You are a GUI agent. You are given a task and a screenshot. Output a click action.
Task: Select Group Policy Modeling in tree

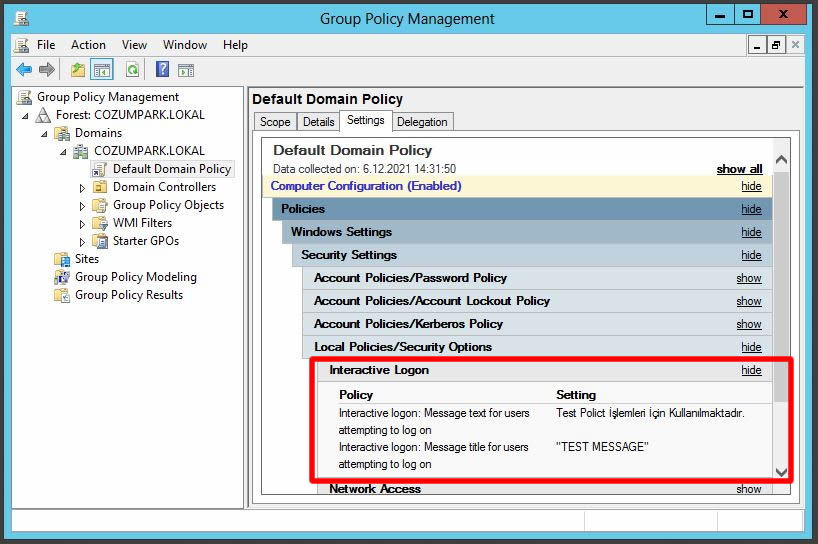(x=135, y=277)
